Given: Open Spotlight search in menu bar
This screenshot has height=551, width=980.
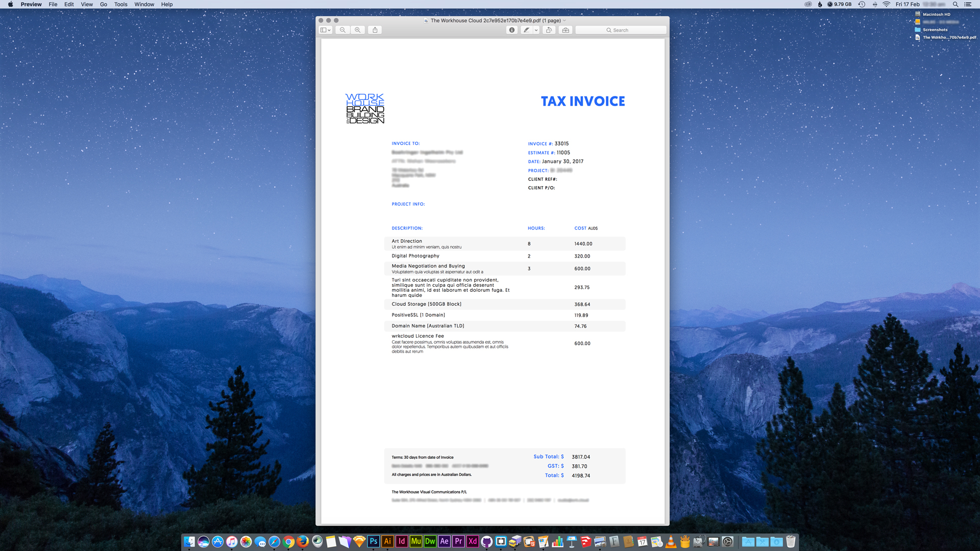Looking at the screenshot, I should coord(955,4).
